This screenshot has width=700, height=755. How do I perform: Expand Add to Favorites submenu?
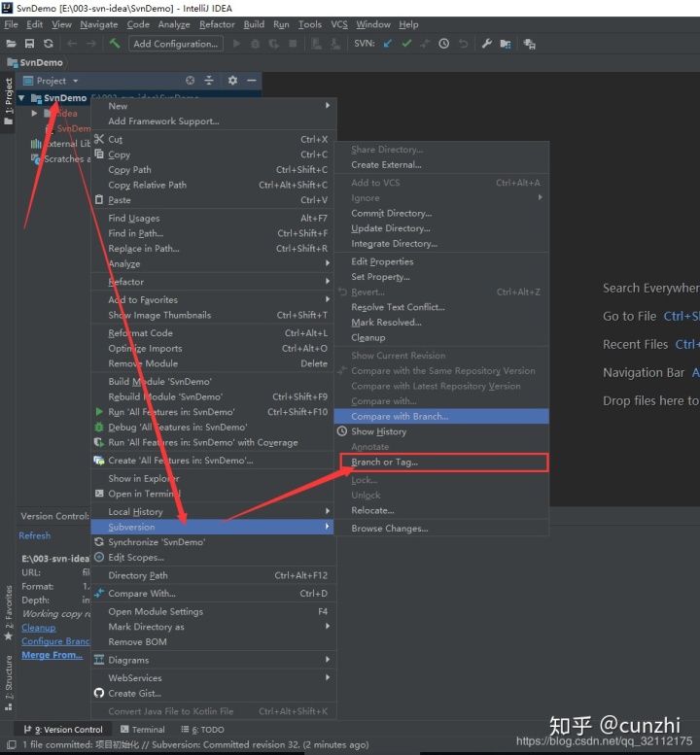click(x=214, y=299)
